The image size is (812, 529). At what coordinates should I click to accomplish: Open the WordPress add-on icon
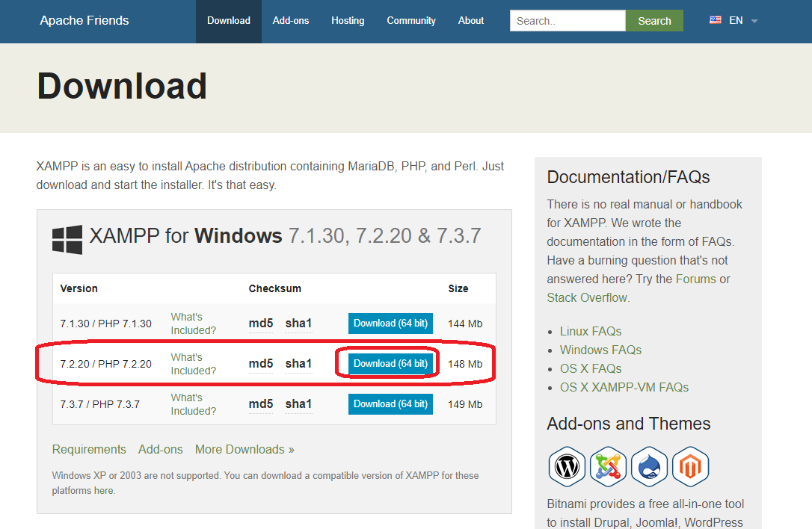(567, 466)
